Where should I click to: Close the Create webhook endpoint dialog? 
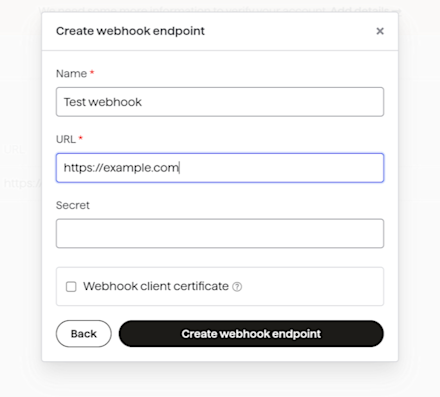(380, 31)
